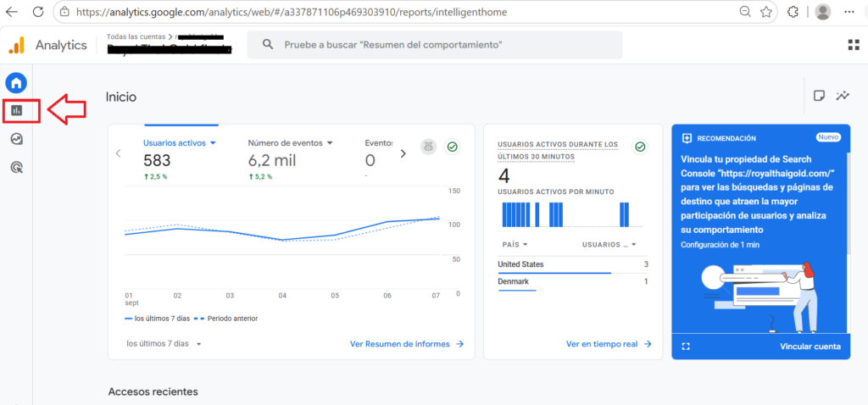Go back using the browser back arrow

[12, 12]
